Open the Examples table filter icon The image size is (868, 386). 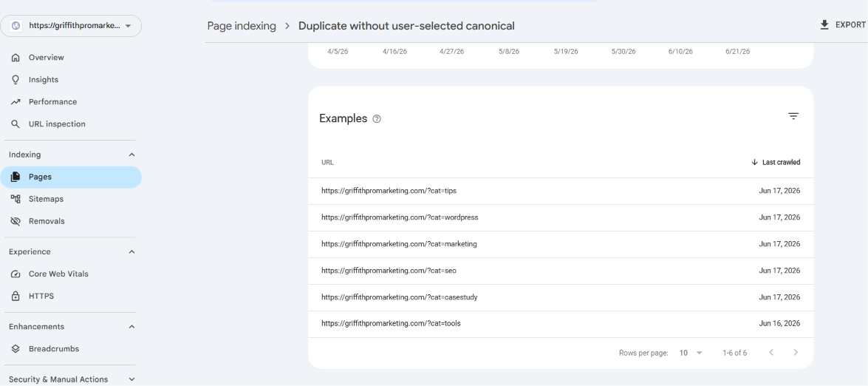(793, 116)
